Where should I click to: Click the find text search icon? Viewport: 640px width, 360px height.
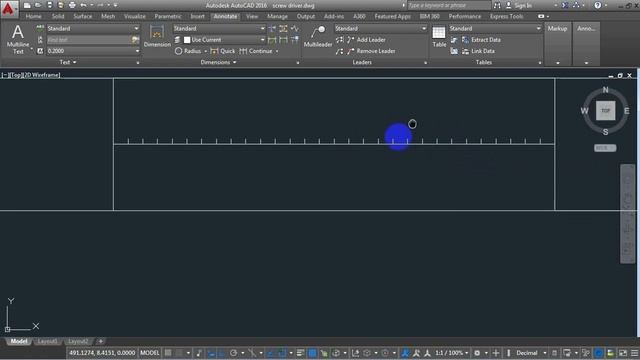coord(136,40)
